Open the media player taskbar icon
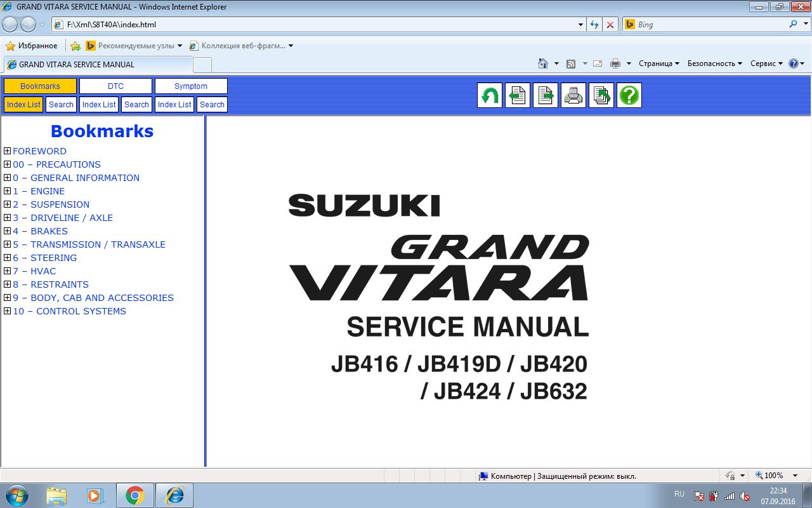Screen dimensions: 812x508 click(x=95, y=495)
